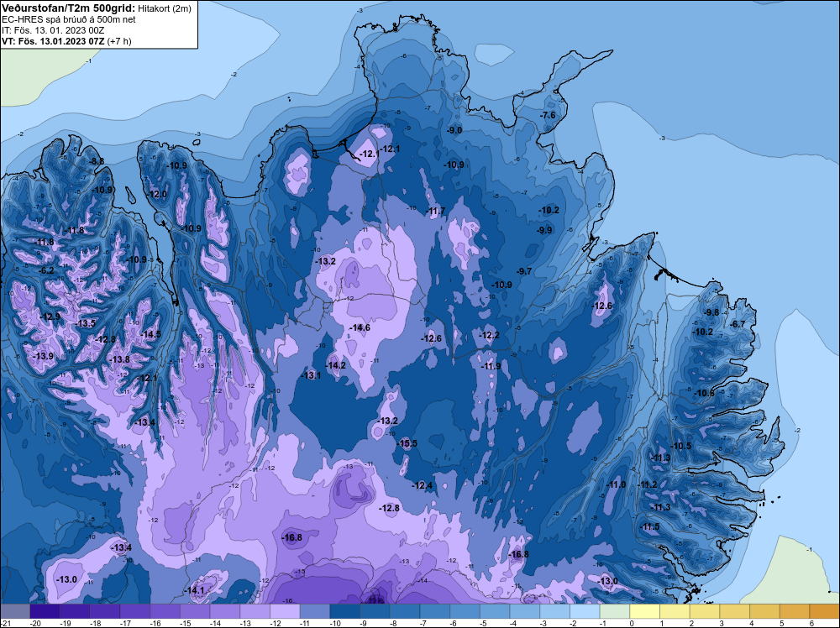Click the -12.0 temperature value
840x628 pixels.
(157, 194)
